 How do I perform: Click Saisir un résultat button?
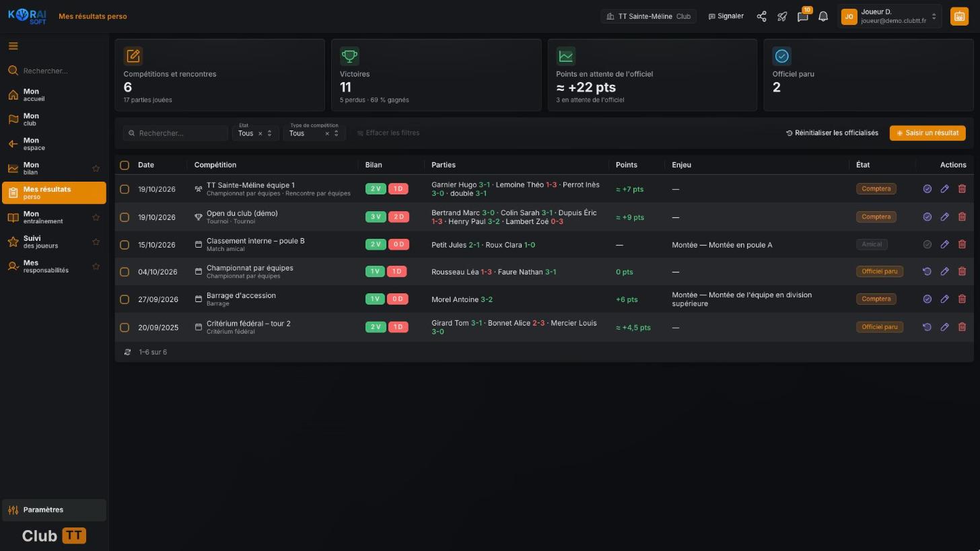click(928, 133)
